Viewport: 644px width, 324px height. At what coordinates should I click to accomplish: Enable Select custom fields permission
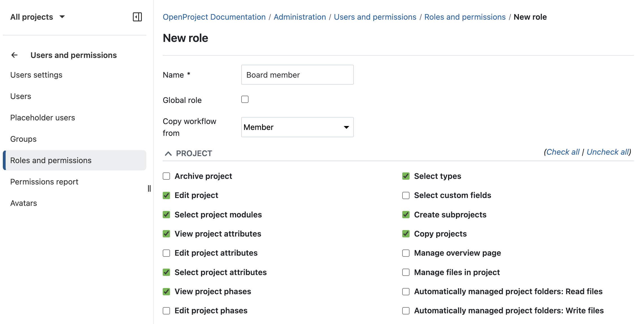[406, 195]
